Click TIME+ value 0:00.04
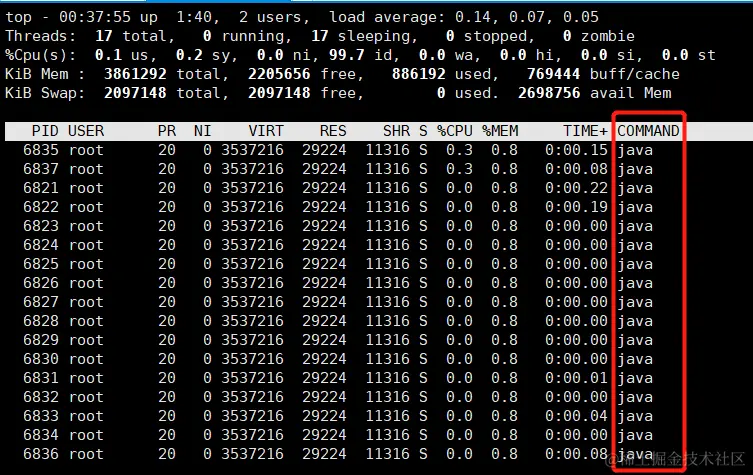Image resolution: width=753 pixels, height=475 pixels. pyautogui.click(x=576, y=416)
